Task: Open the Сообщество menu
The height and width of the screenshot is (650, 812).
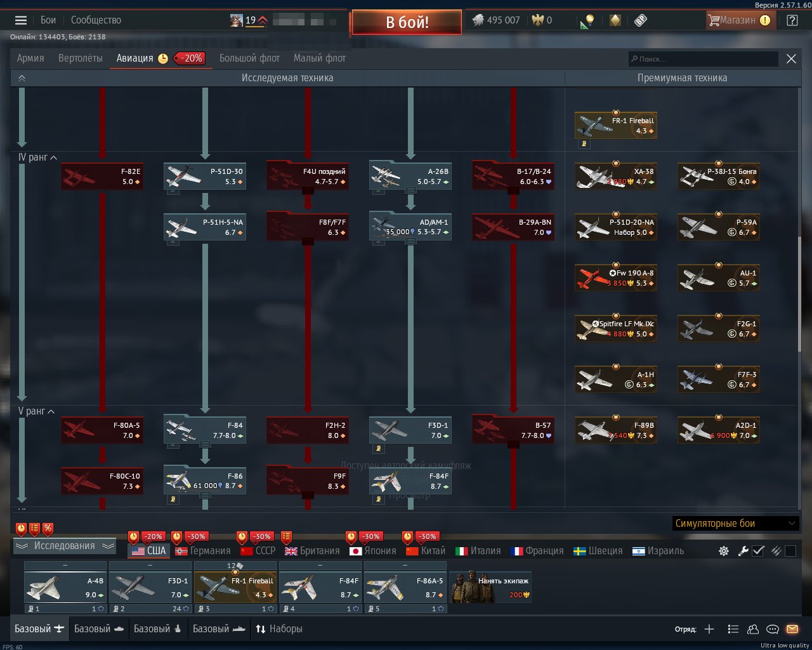Action: tap(96, 20)
